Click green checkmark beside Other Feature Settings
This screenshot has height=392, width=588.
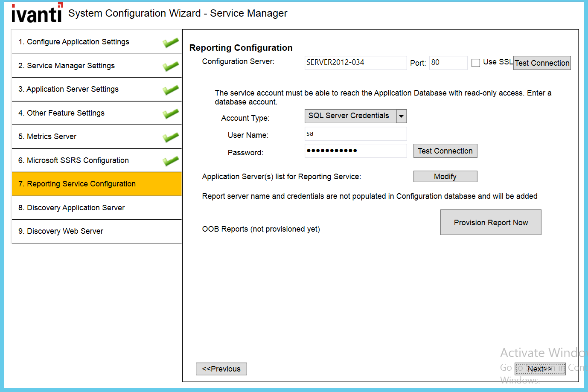pos(171,113)
